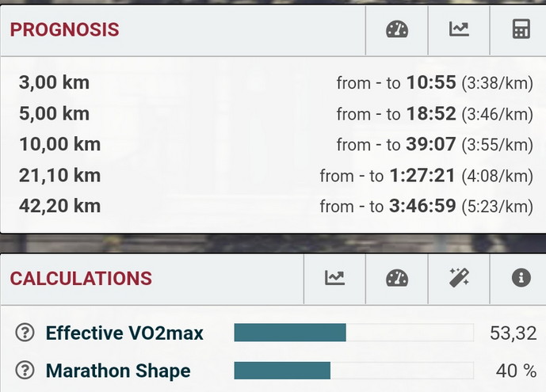546x392 pixels.
Task: Click help icon beside Effective VO2max
Action: [x=25, y=333]
